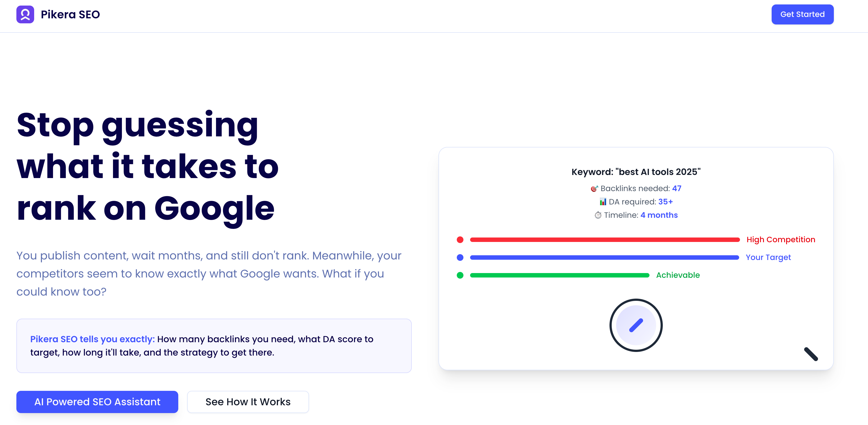
Task: Click the blue Your Target bar
Action: (604, 257)
